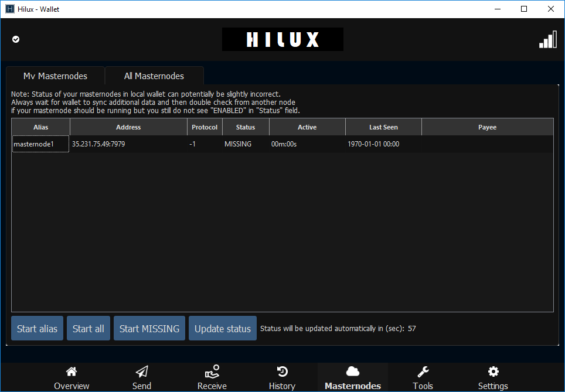The width and height of the screenshot is (565, 392).
Task: Sort by the Last Seen column header
Action: point(383,127)
